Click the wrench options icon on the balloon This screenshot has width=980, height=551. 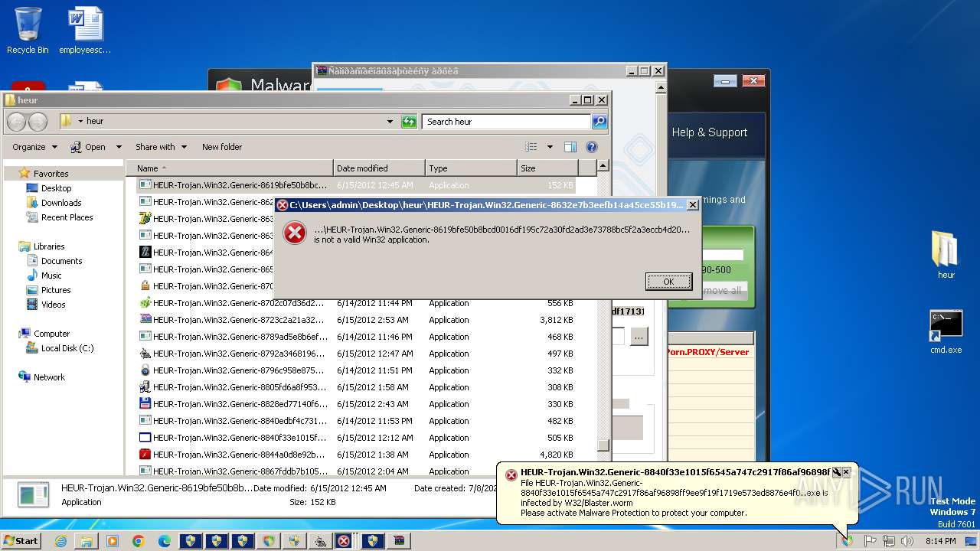pos(837,473)
